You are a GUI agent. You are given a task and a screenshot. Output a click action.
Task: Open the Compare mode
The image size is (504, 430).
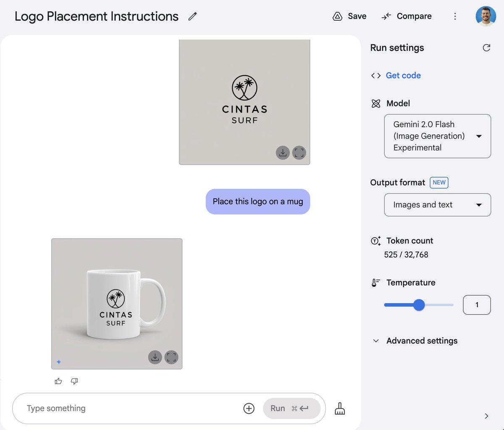click(x=407, y=16)
